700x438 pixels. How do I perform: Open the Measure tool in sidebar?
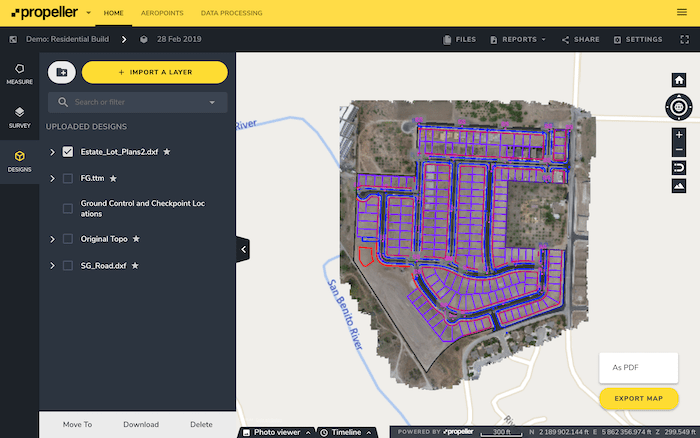point(19,73)
